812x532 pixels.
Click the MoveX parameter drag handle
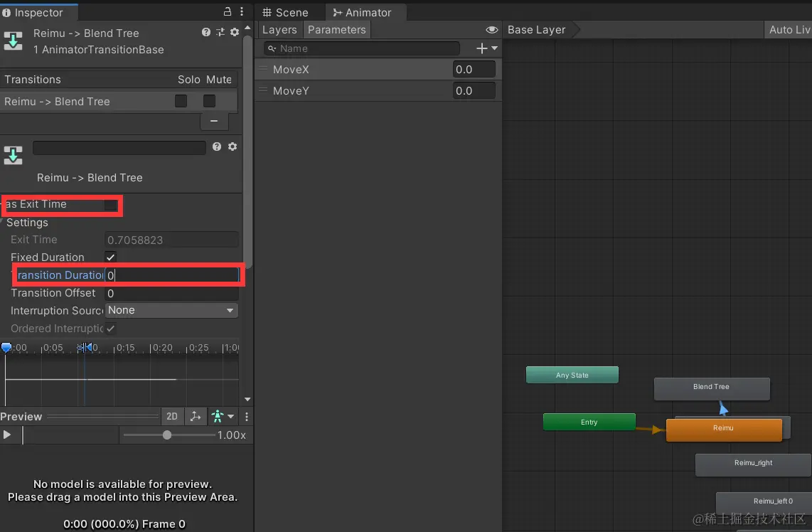click(264, 68)
